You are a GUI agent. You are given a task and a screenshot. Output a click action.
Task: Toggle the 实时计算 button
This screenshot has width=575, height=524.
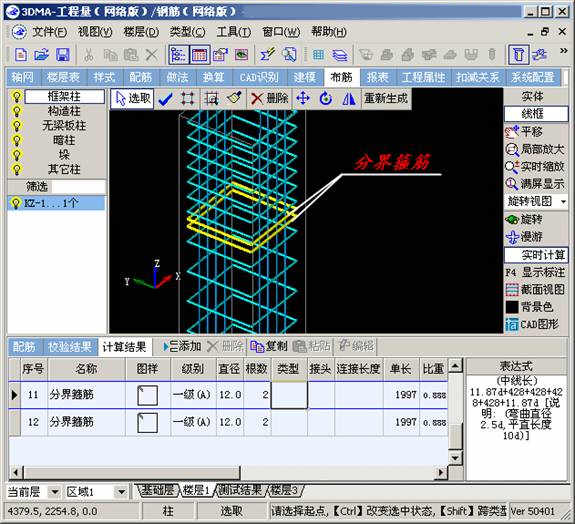[536, 255]
